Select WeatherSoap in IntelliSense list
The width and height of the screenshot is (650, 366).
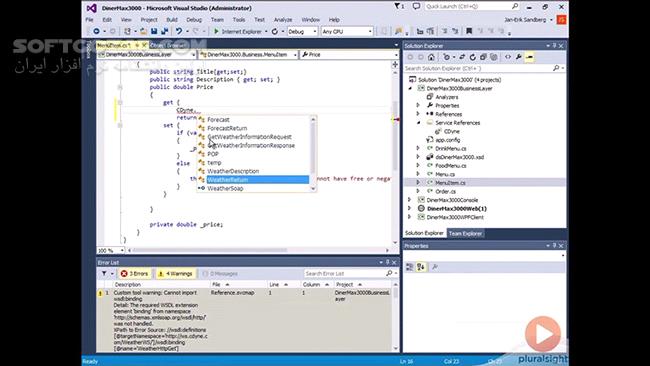(253, 188)
